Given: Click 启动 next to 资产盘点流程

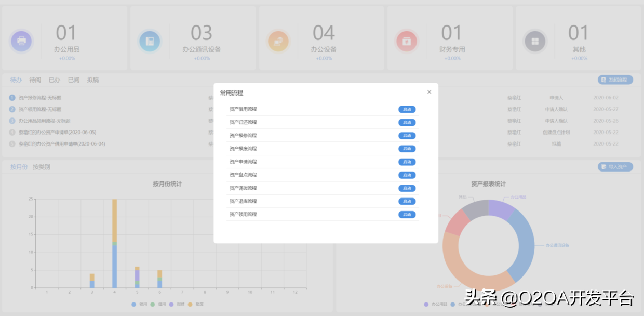Looking at the screenshot, I should (407, 175).
